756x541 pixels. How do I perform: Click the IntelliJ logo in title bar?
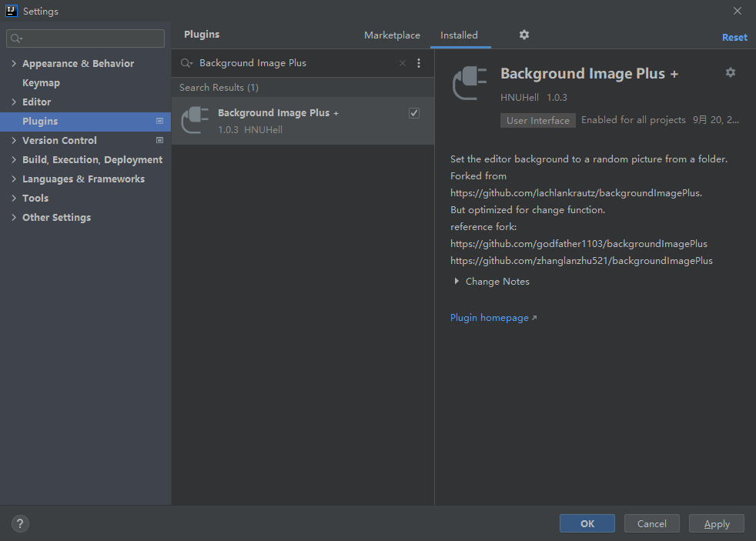11,11
